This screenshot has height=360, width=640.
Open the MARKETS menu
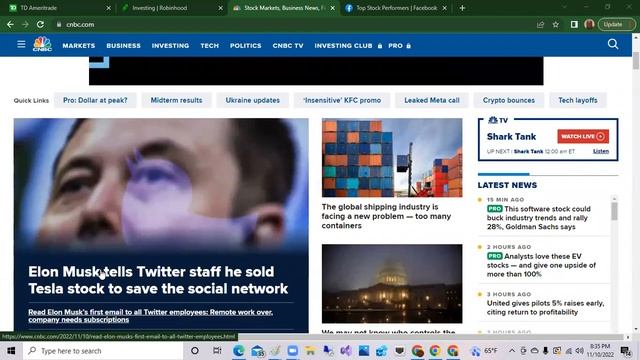[x=79, y=46]
